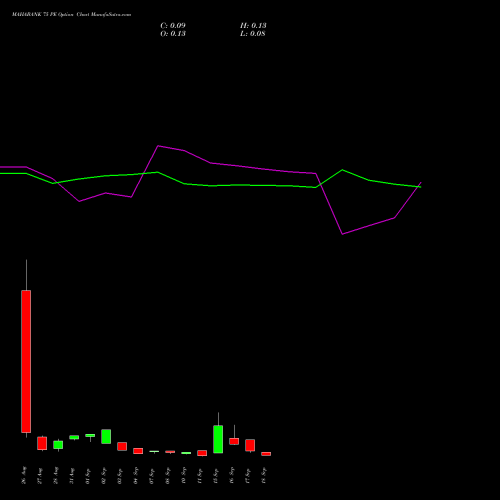Click the last small red candle, 18 Sep

coord(266,454)
